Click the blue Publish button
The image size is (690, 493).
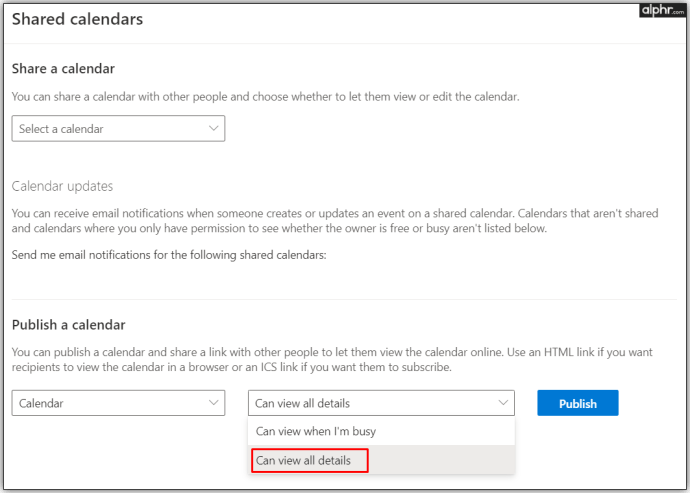click(x=577, y=403)
